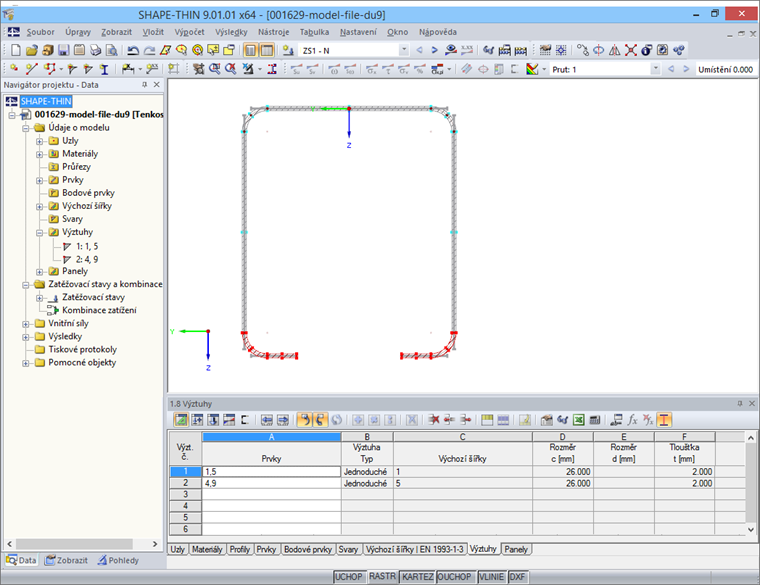Toggle KARTEZ mode in status bar
The image size is (760, 585).
pos(417,577)
